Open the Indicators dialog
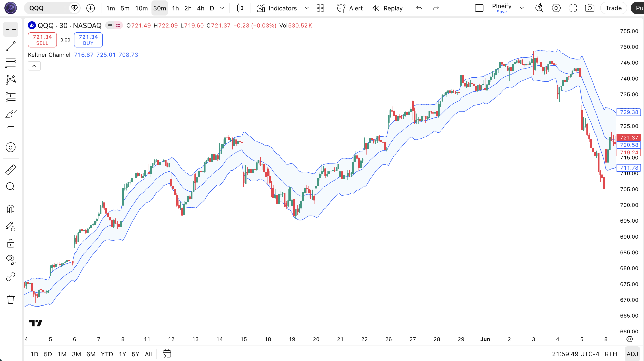The height and width of the screenshot is (361, 644). [277, 8]
